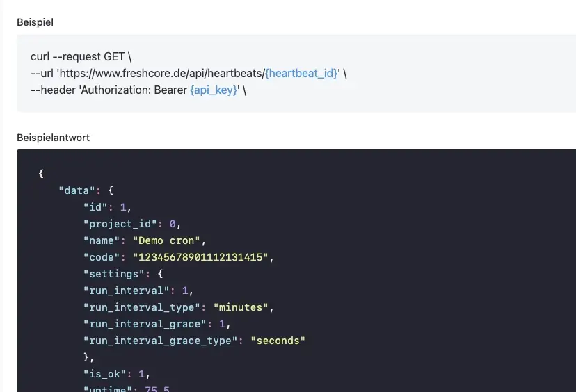Click the closing "}," brace after settings
This screenshot has width=576, height=392.
pos(88,357)
